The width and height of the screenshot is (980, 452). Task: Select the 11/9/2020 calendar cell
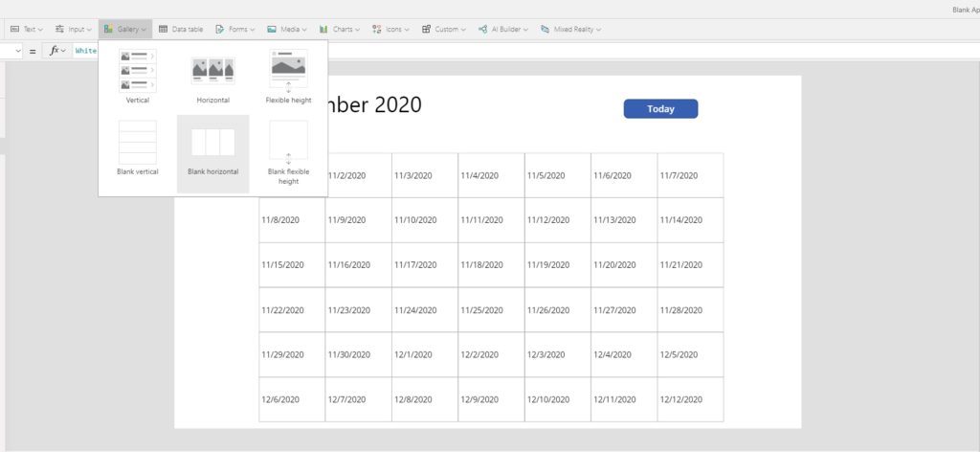[359, 220]
